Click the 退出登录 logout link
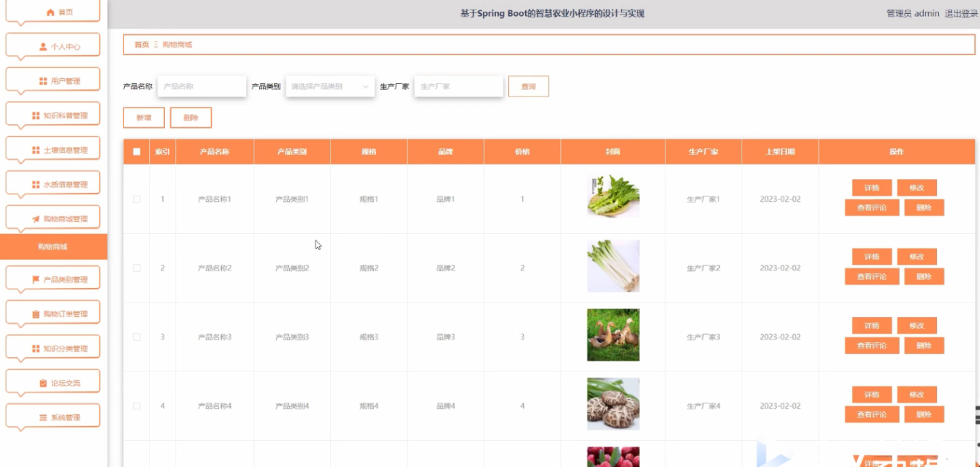 [962, 13]
